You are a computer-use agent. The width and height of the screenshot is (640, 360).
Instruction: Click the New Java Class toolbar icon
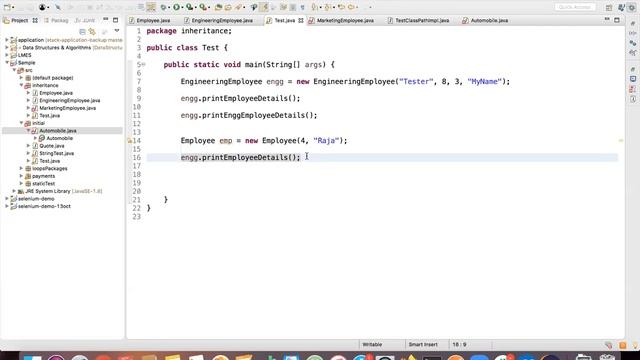tap(228, 7)
